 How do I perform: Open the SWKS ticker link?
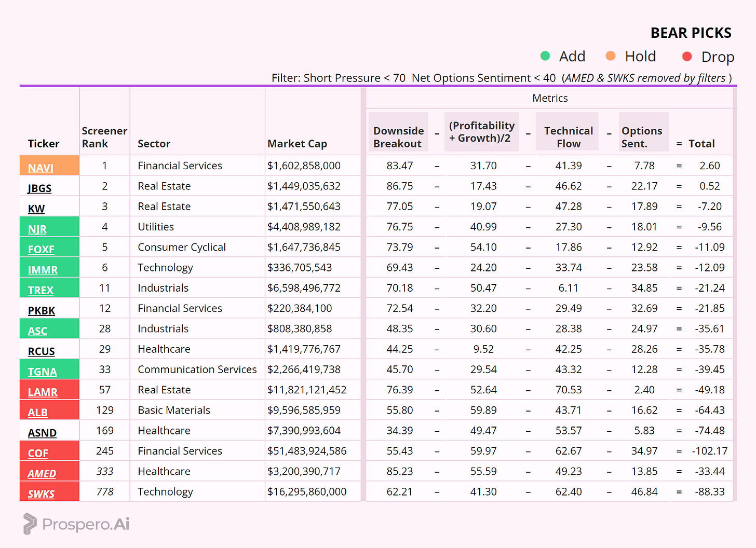41,494
